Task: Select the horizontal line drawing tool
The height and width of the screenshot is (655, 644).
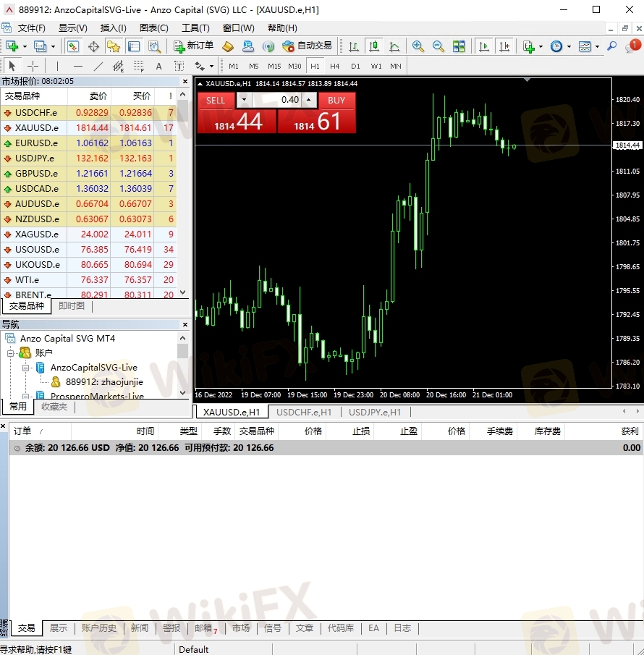Action: pyautogui.click(x=77, y=66)
